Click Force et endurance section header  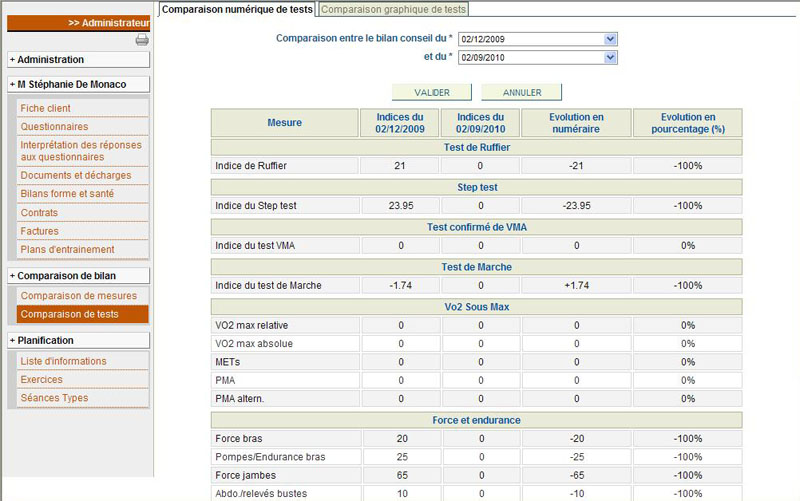(x=477, y=420)
